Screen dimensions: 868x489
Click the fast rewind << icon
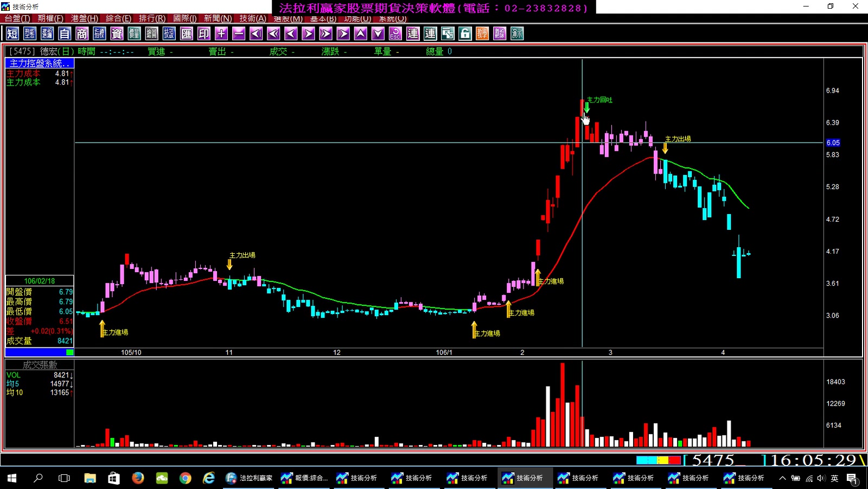coord(273,34)
